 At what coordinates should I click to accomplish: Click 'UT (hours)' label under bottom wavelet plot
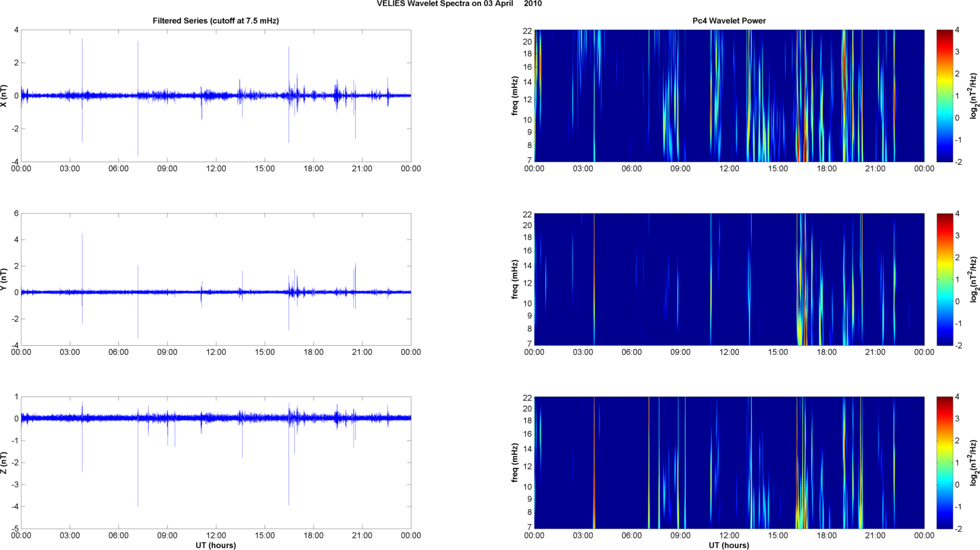click(x=729, y=545)
